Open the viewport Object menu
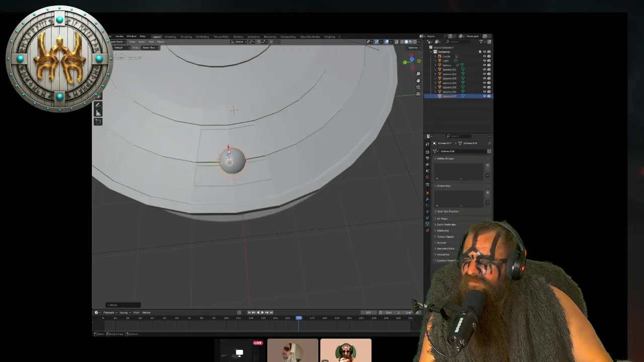644x362 pixels. tap(161, 42)
